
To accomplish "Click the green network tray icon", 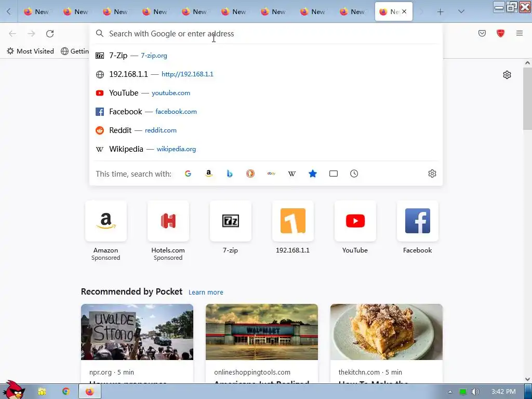I will point(463,392).
